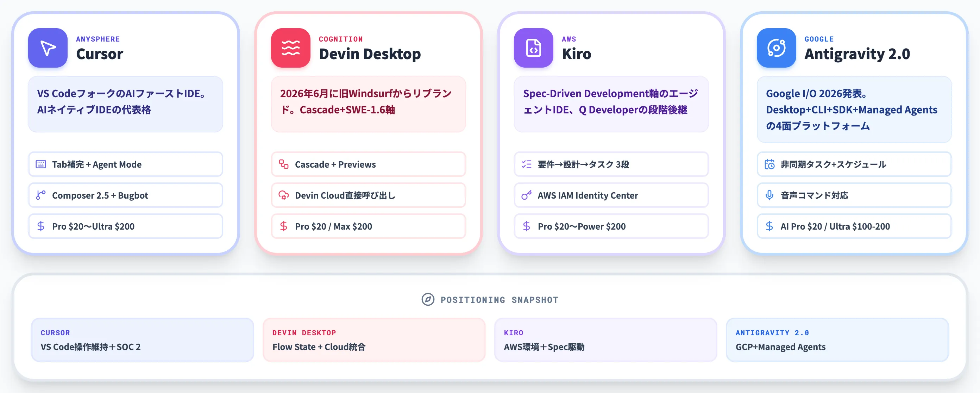Image resolution: width=980 pixels, height=393 pixels.
Task: Click dollar icon beside AI Pro $20 / Ultra $100-200
Action: pyautogui.click(x=769, y=226)
